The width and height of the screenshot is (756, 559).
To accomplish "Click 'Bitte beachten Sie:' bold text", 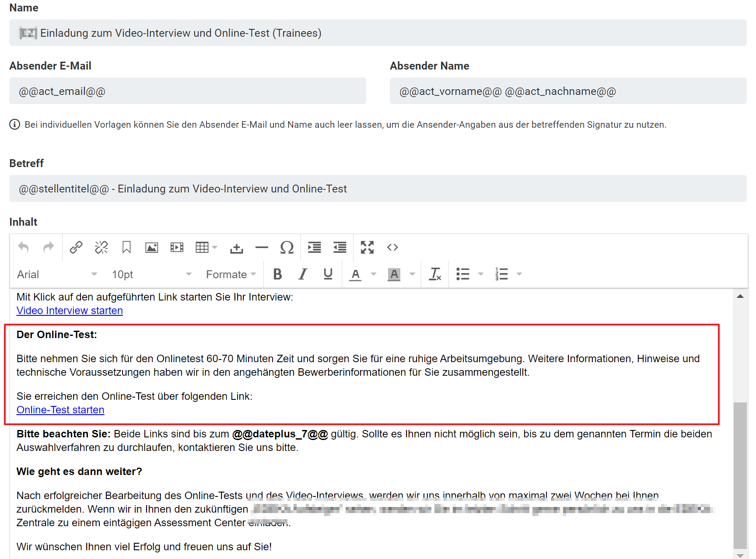I will pos(63,434).
